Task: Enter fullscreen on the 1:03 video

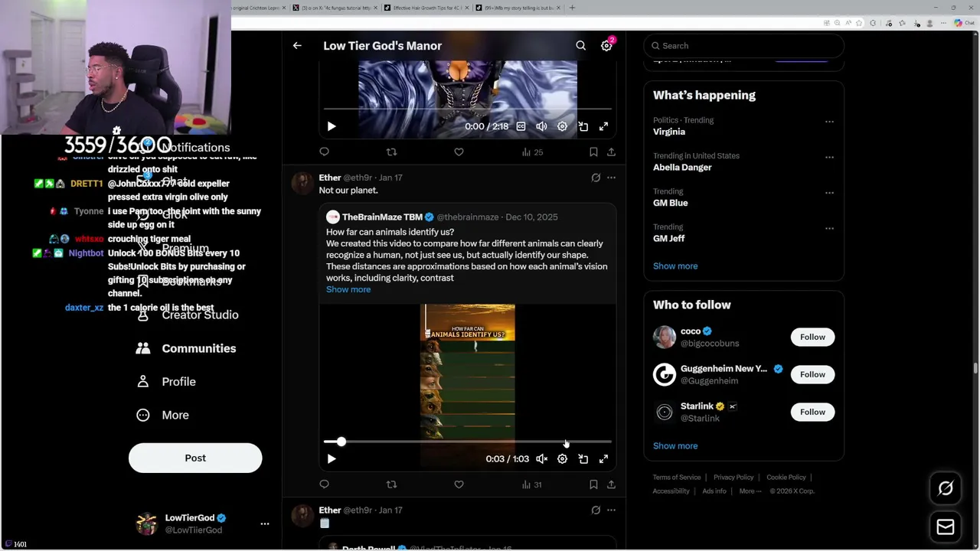Action: click(604, 459)
